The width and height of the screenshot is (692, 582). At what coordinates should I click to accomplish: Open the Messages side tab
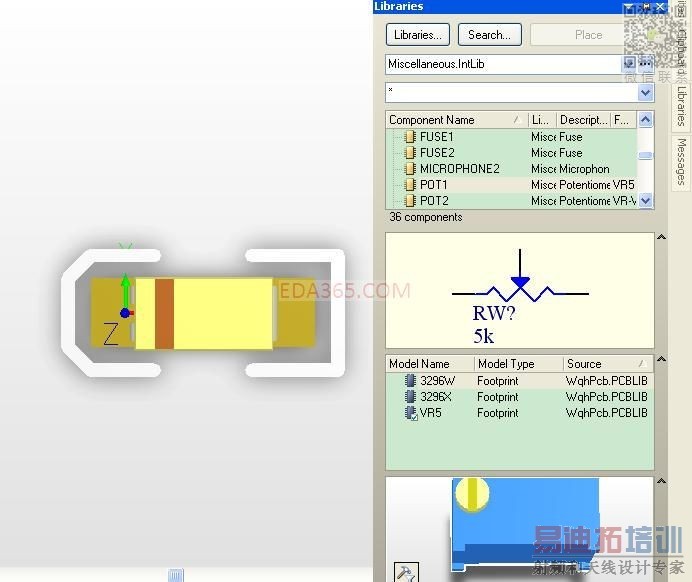[681, 162]
